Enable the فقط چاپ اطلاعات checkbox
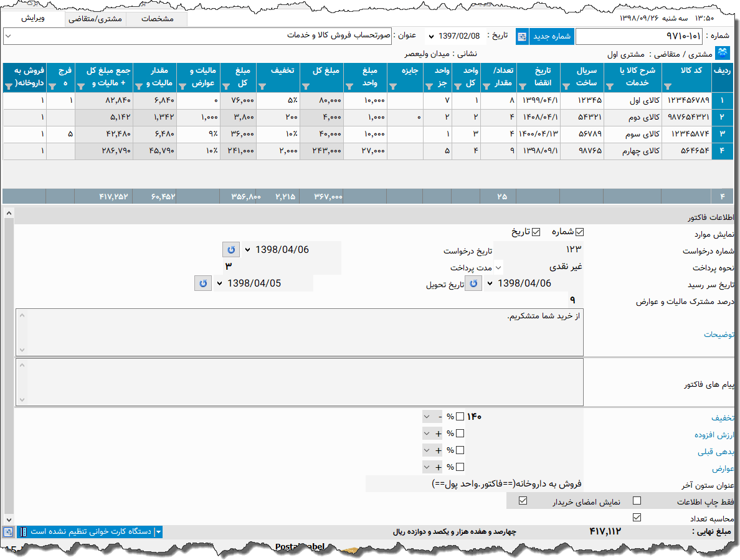Image resolution: width=740 pixels, height=560 pixels. pyautogui.click(x=637, y=501)
